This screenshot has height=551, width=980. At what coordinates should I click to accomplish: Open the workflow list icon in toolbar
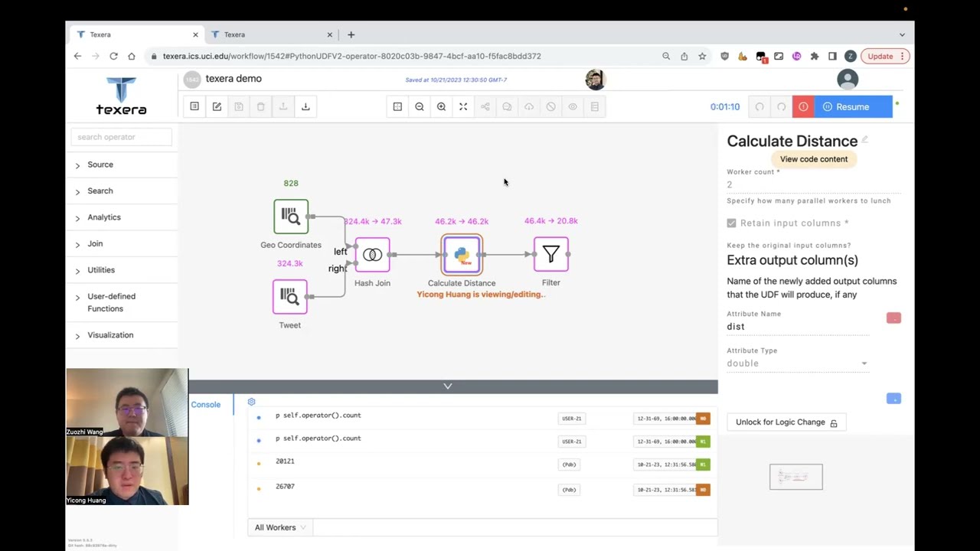194,106
